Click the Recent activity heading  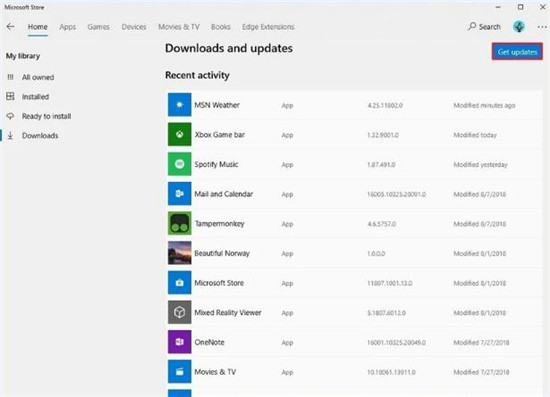[x=197, y=75]
